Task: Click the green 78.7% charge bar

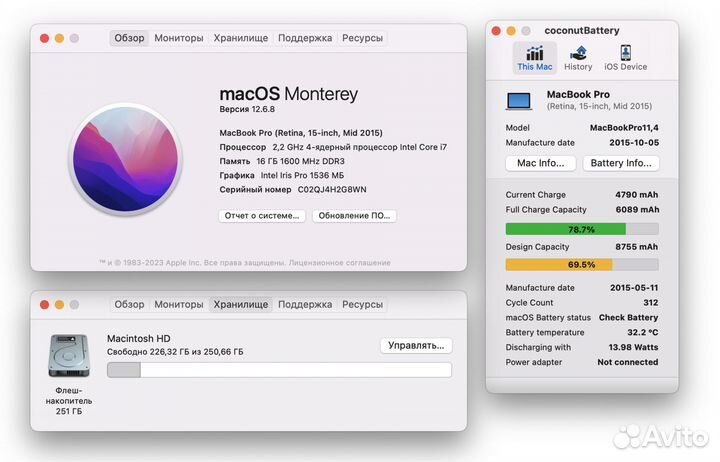Action: (582, 229)
